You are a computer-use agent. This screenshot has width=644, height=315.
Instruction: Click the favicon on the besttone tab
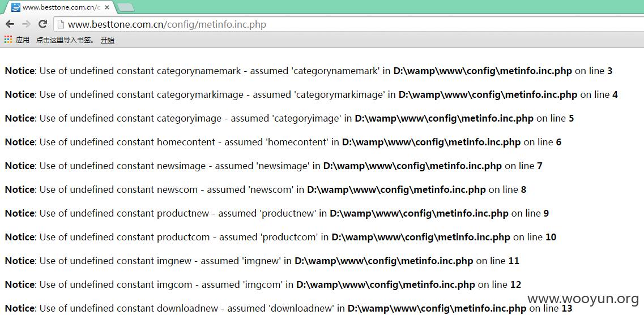pos(16,7)
